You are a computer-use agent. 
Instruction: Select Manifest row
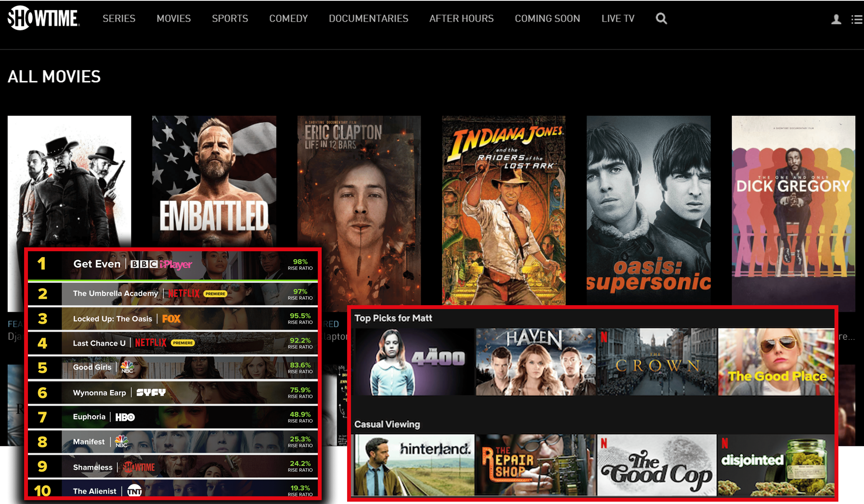tap(173, 442)
